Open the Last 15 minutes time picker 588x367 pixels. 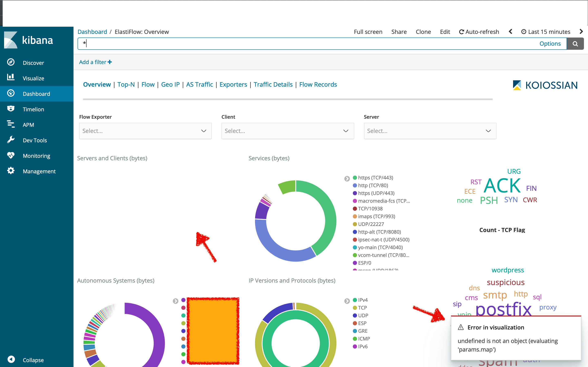pos(546,32)
